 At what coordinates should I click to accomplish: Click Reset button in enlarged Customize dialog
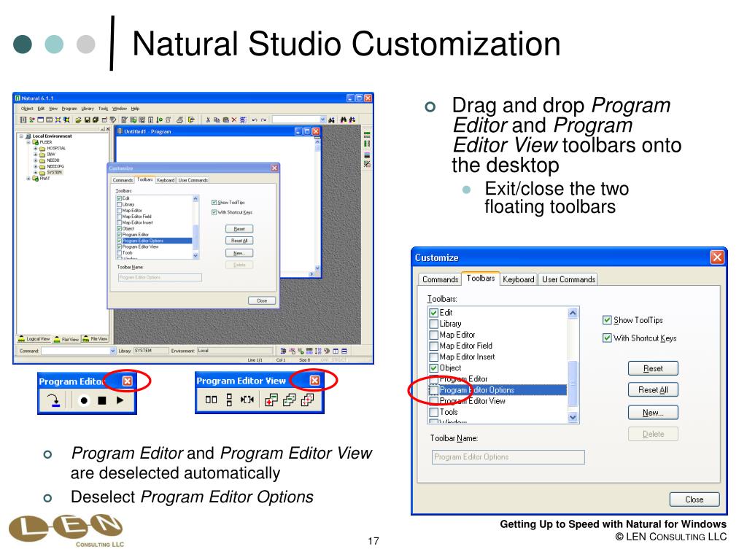(x=653, y=368)
